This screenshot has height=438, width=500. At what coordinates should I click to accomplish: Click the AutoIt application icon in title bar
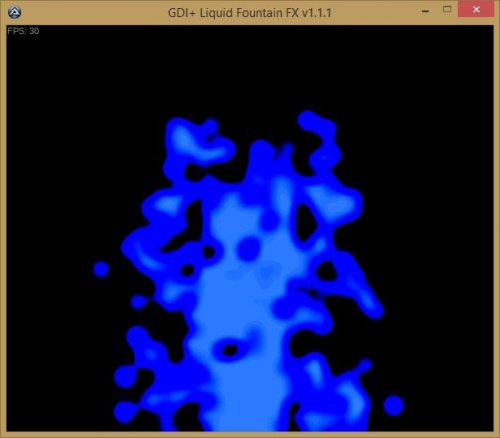pyautogui.click(x=14, y=12)
